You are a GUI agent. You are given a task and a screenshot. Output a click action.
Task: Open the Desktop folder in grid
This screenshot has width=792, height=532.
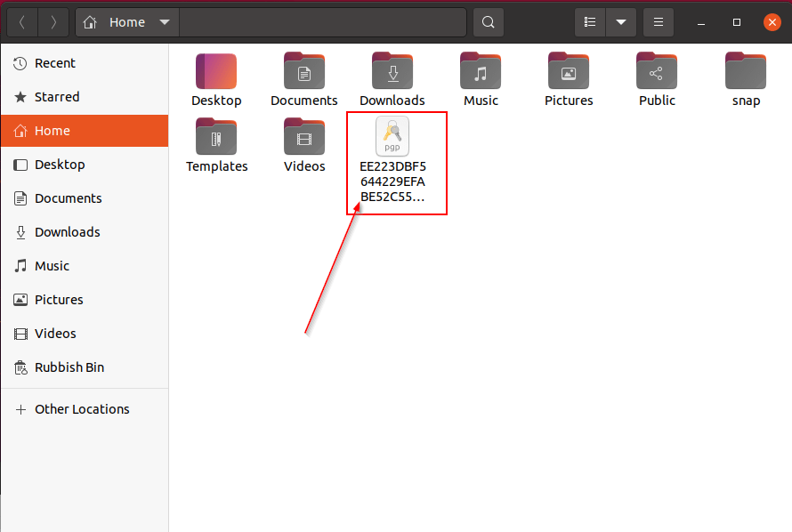(x=216, y=71)
